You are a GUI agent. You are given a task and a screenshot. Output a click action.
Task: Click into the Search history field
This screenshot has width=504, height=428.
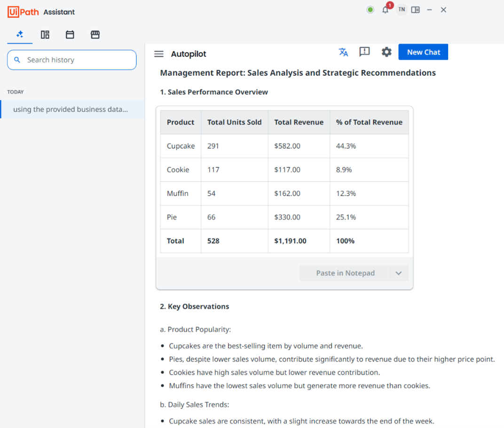pos(71,60)
